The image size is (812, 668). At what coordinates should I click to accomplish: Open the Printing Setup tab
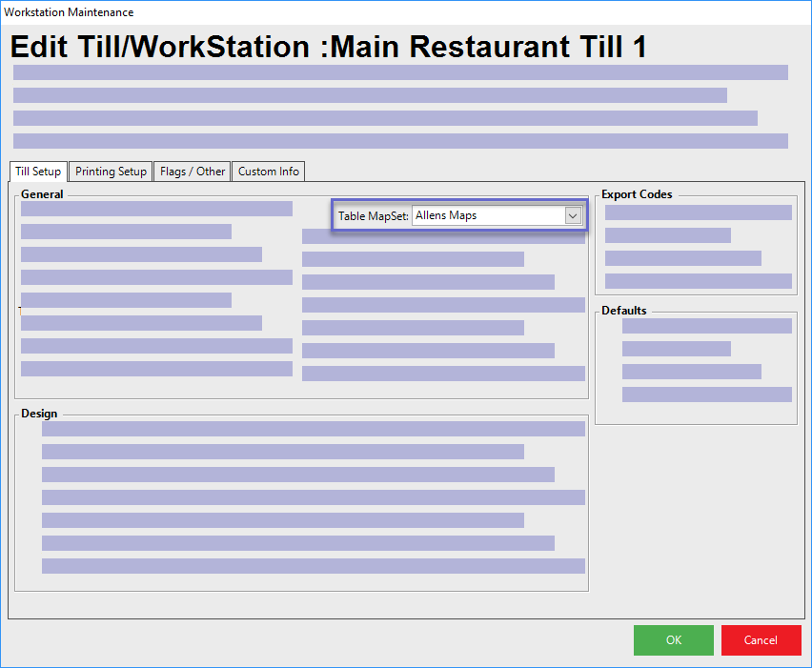point(112,172)
